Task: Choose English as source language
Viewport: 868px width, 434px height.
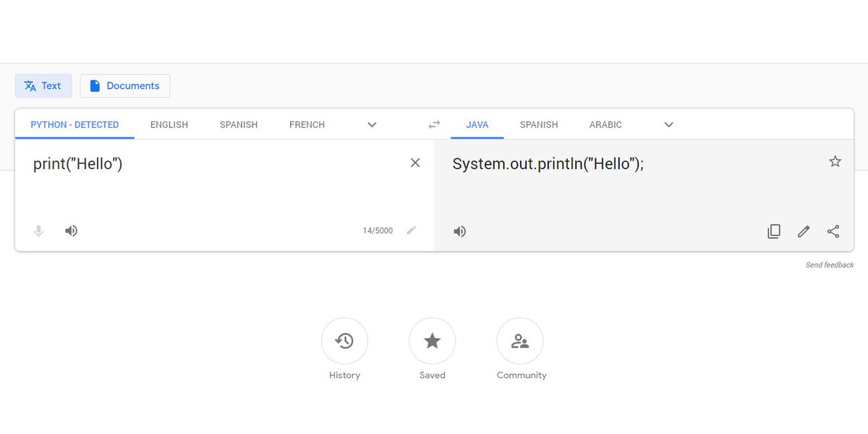Action: (x=169, y=124)
